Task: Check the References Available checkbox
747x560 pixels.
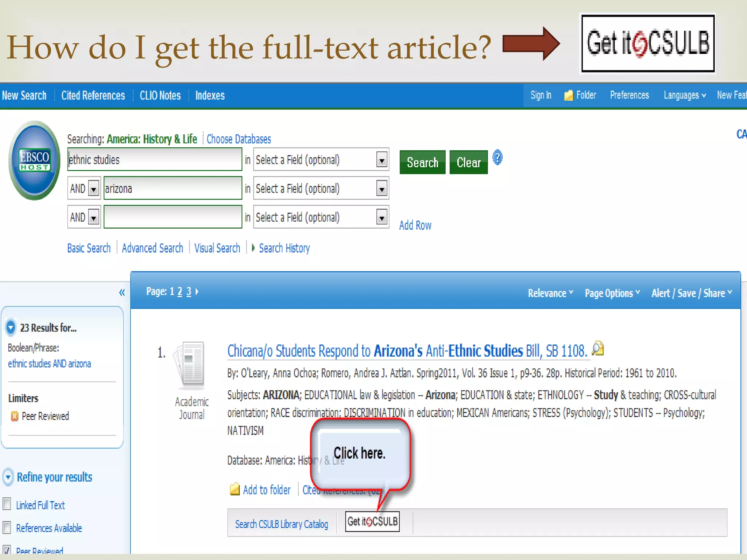Action: point(7,527)
